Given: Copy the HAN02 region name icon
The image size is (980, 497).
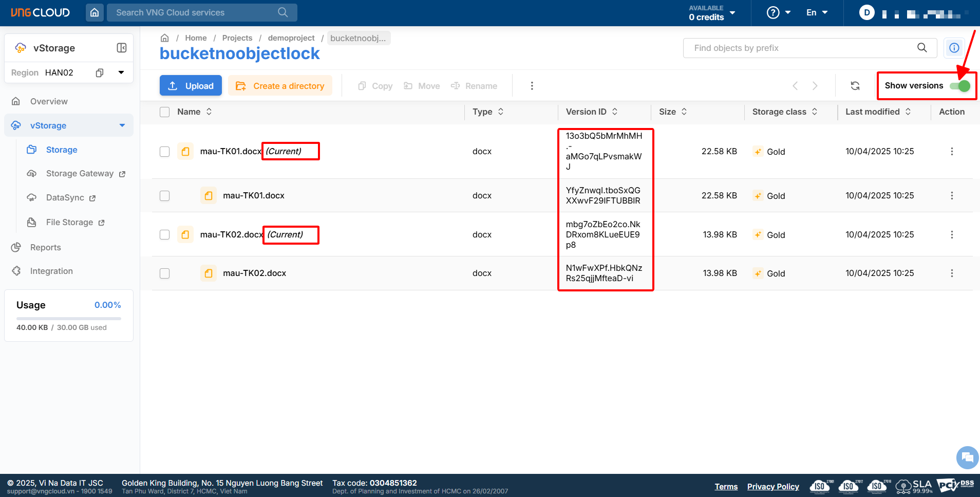Looking at the screenshot, I should 100,73.
